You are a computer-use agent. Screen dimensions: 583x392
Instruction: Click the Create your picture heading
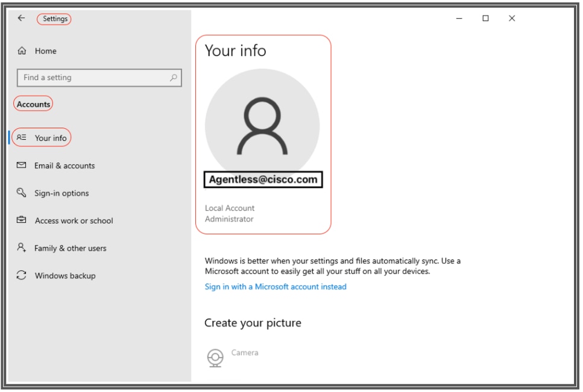253,323
